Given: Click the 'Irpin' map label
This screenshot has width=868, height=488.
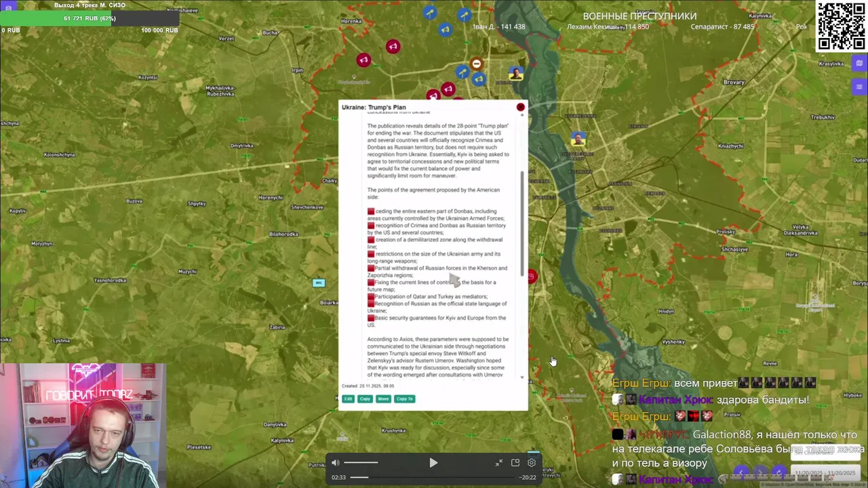Looking at the screenshot, I should coord(297,70).
